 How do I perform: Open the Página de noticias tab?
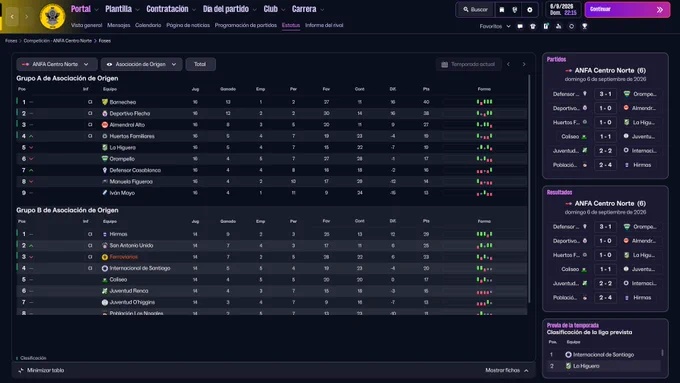pyautogui.click(x=188, y=25)
